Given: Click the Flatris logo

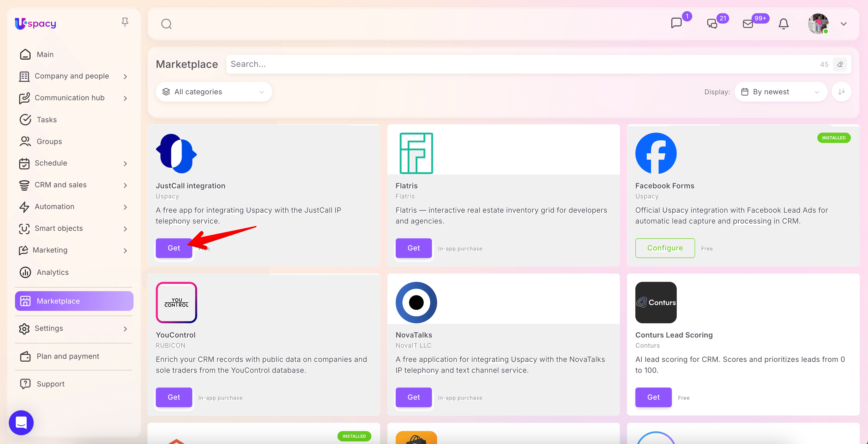Looking at the screenshot, I should [x=416, y=154].
